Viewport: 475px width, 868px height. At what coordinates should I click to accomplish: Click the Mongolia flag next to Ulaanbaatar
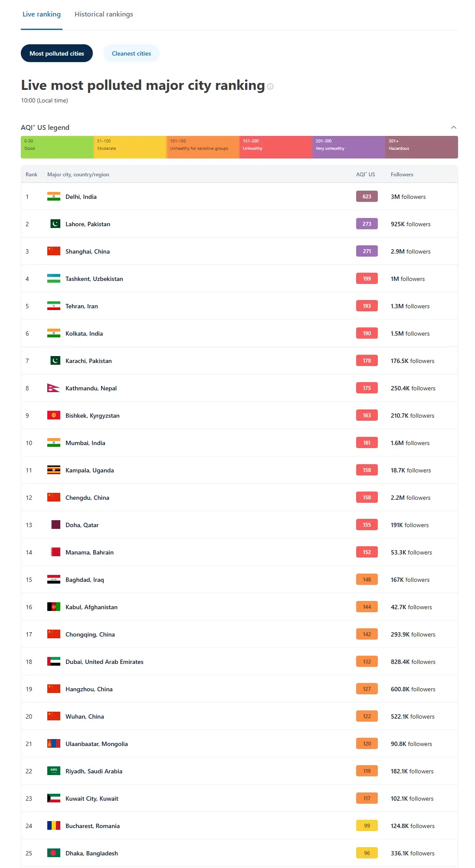point(54,744)
